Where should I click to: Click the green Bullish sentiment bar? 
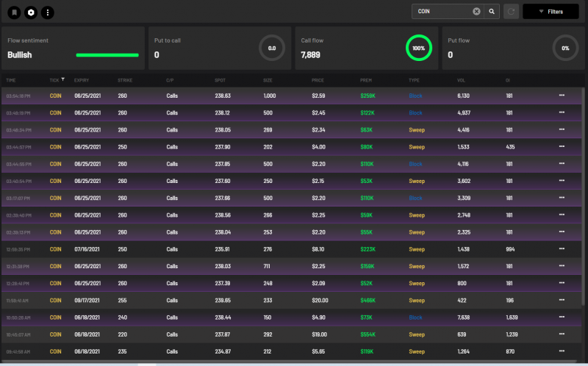click(x=107, y=55)
